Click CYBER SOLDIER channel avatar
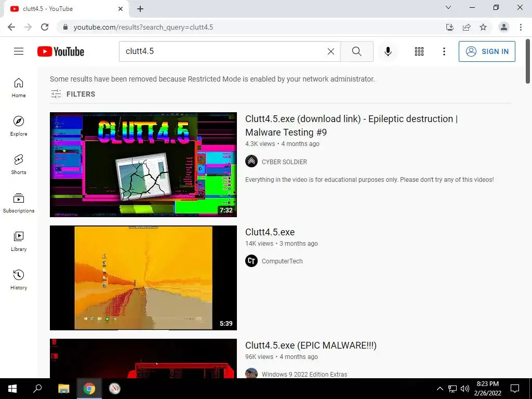532x399 pixels. (x=251, y=161)
